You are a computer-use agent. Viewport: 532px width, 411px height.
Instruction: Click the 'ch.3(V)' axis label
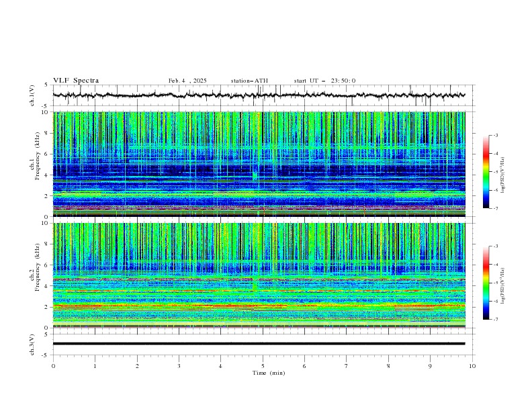(32, 345)
